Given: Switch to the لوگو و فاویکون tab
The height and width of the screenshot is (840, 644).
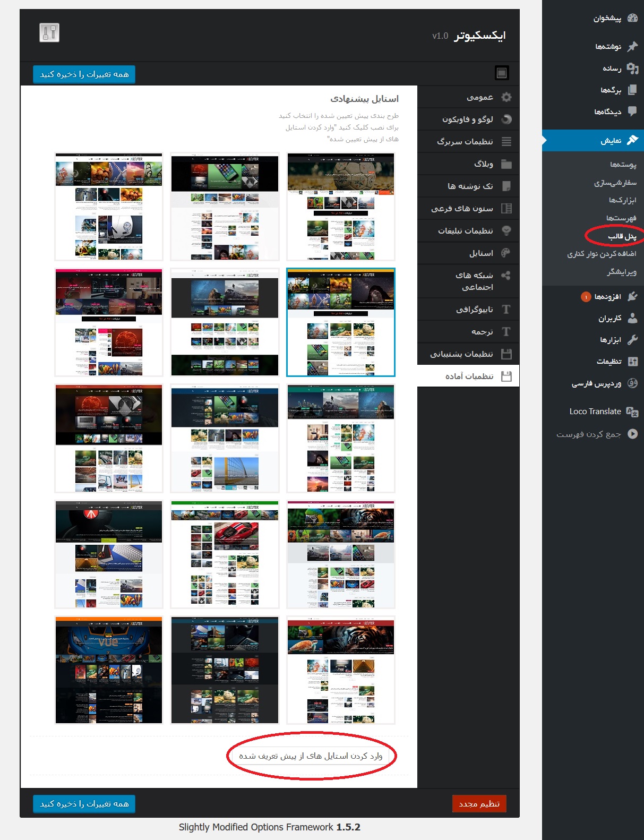Looking at the screenshot, I should coord(467,119).
